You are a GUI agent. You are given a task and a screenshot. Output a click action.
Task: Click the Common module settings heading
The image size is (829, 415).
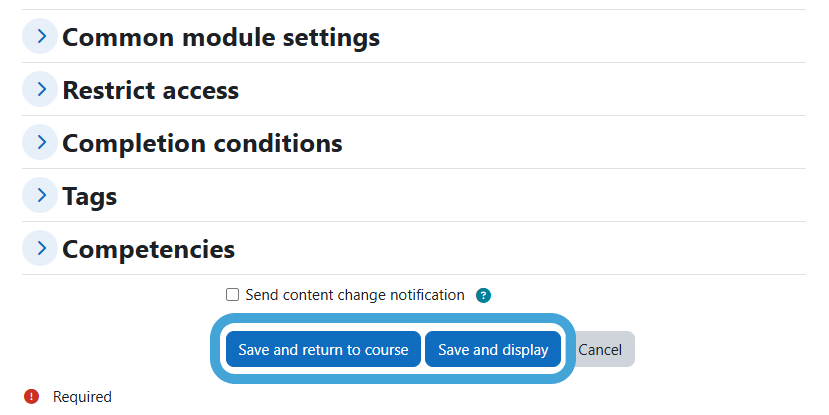[x=221, y=38]
